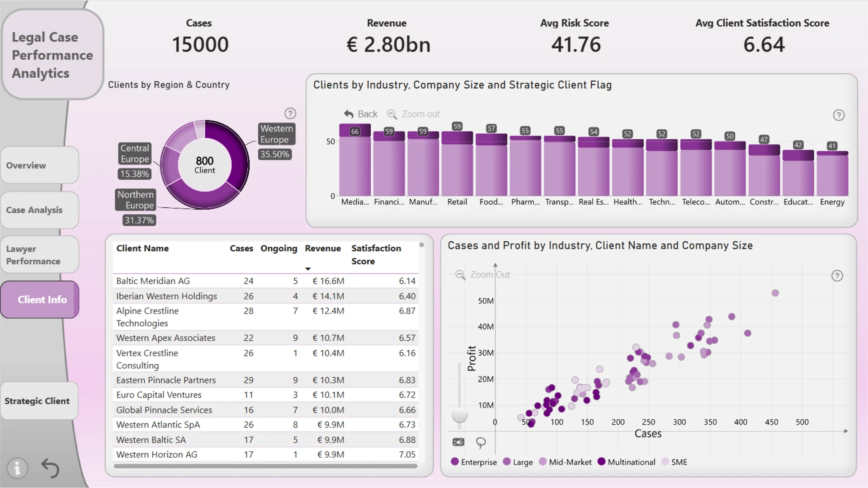The height and width of the screenshot is (488, 868).
Task: Click the Back arrow in bar chart
Action: (360, 114)
